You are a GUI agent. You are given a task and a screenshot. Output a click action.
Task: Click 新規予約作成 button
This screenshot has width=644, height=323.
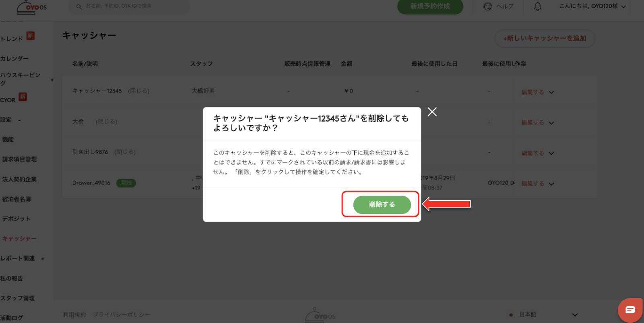pos(430,6)
